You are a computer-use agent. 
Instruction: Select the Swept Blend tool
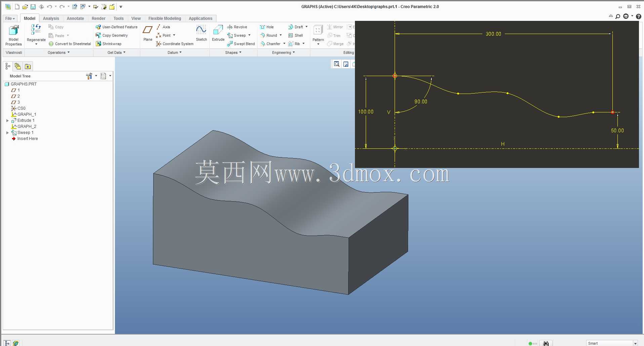pos(241,44)
